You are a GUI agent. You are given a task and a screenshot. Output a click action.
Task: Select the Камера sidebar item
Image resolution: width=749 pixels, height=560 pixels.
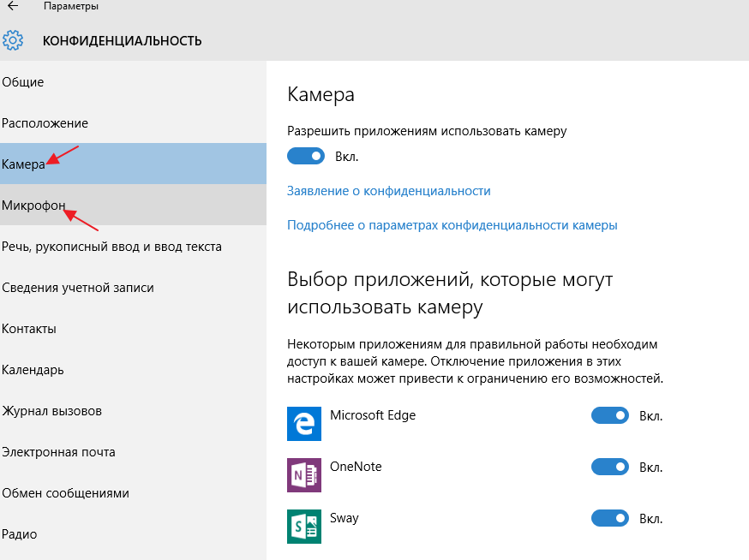(23, 164)
